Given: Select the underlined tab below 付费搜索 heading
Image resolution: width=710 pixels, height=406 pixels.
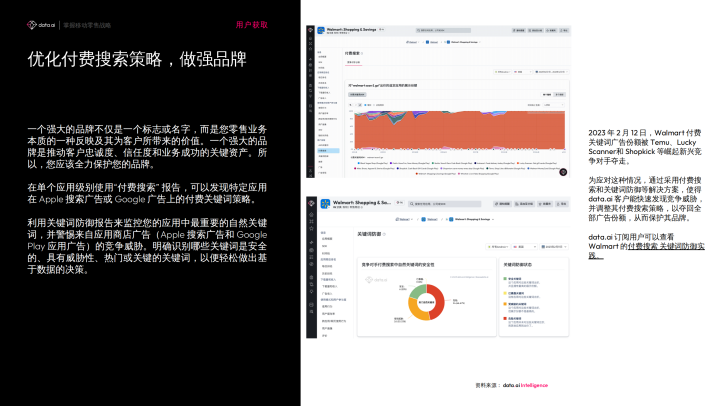Looking at the screenshot, I should (x=354, y=62).
